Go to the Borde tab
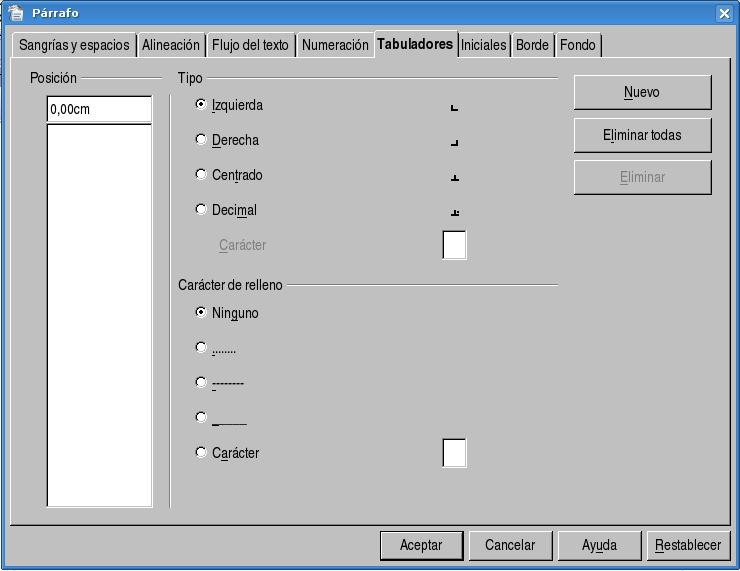 [x=532, y=45]
